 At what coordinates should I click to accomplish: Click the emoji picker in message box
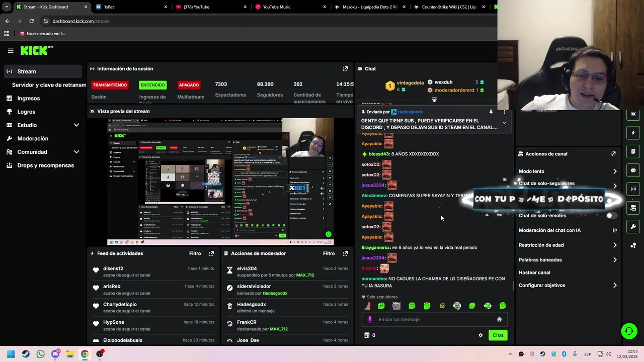499,319
